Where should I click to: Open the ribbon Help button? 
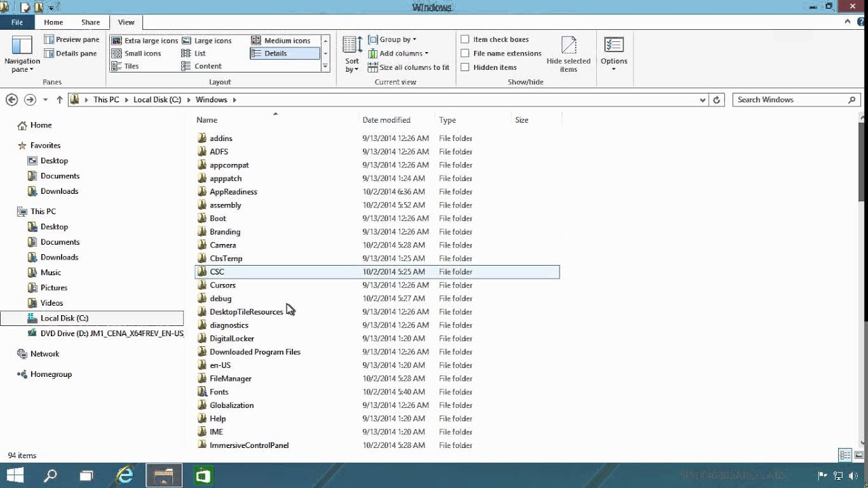point(860,22)
